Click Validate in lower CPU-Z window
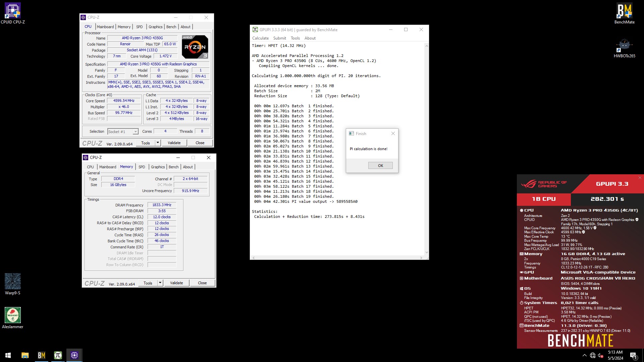The width and height of the screenshot is (644, 362). 176,283
